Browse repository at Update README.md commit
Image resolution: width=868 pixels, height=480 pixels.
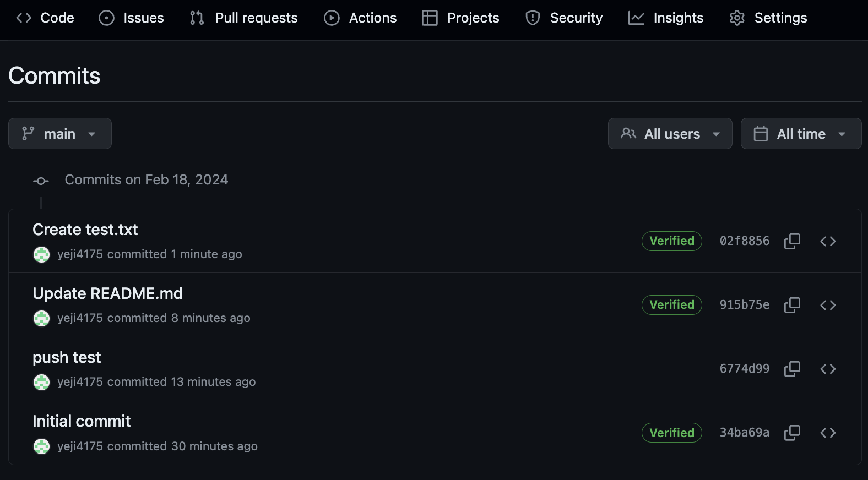[x=828, y=305]
